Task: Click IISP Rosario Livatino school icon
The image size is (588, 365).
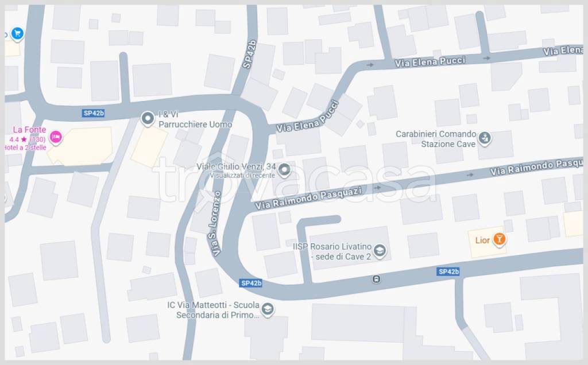Action: click(x=380, y=251)
